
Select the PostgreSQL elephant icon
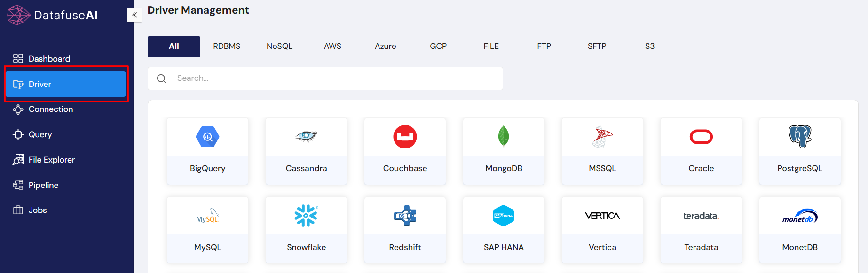800,137
